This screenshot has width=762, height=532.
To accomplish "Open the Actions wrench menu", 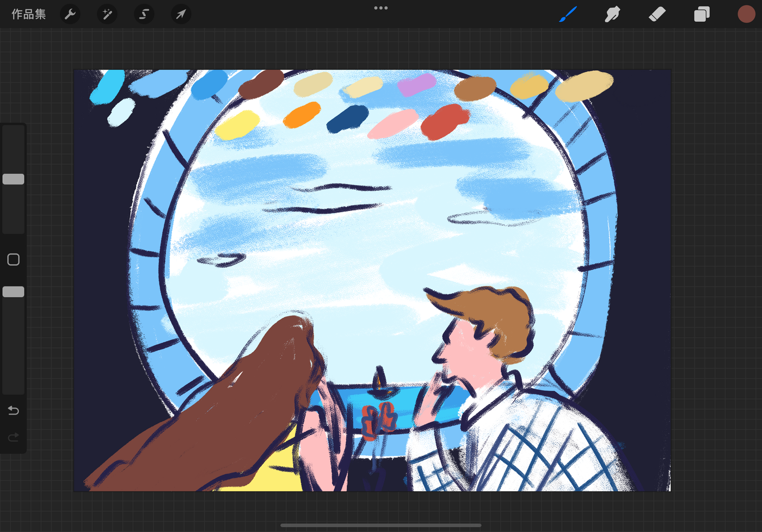I will point(70,14).
